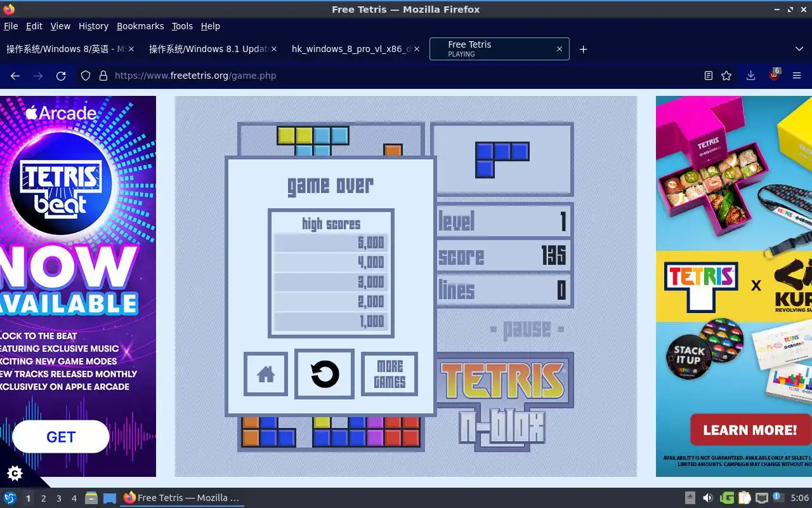This screenshot has height=508, width=812.
Task: Switch to workspace 2 in the taskbar
Action: tap(43, 498)
